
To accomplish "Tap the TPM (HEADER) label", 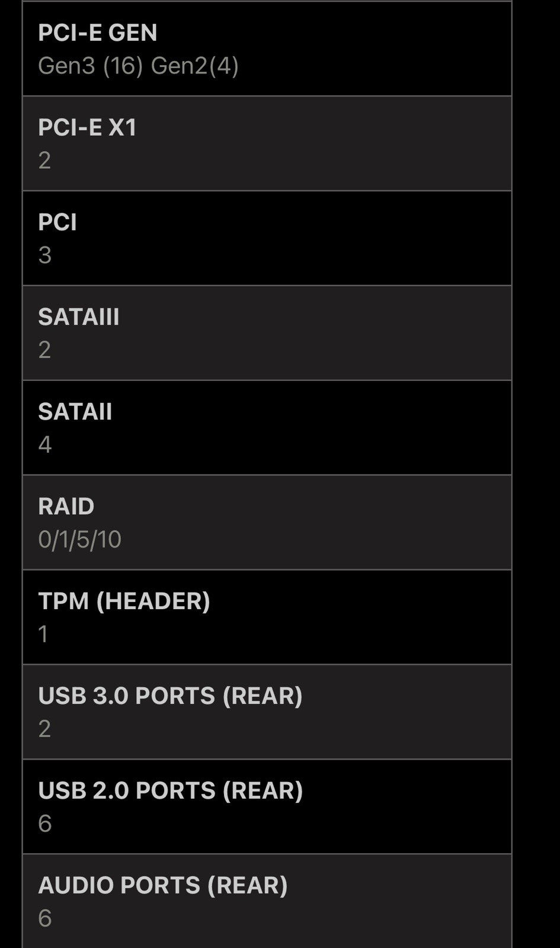I will (x=124, y=601).
